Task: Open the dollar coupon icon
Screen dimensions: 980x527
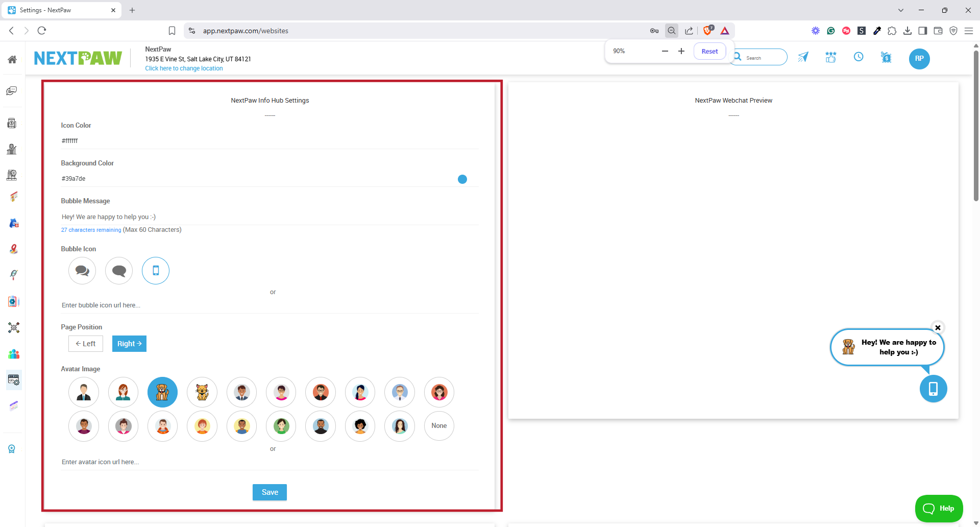Action: coord(887,57)
